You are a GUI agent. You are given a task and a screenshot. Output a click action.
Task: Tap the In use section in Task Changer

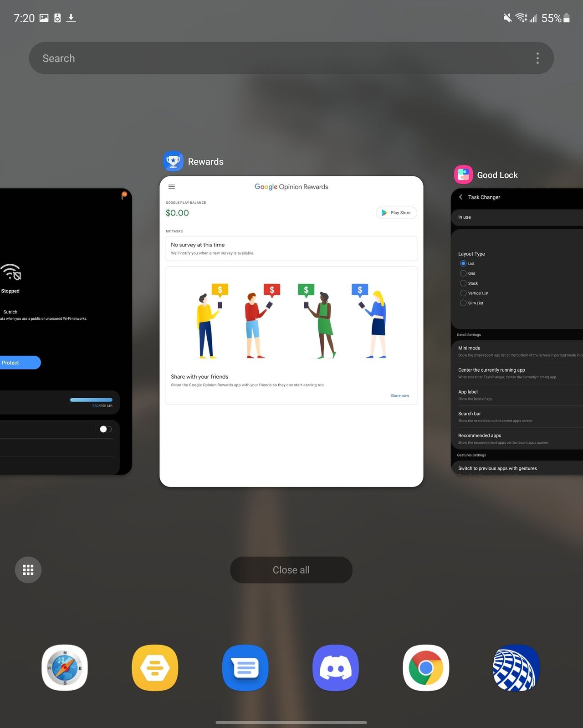[517, 217]
